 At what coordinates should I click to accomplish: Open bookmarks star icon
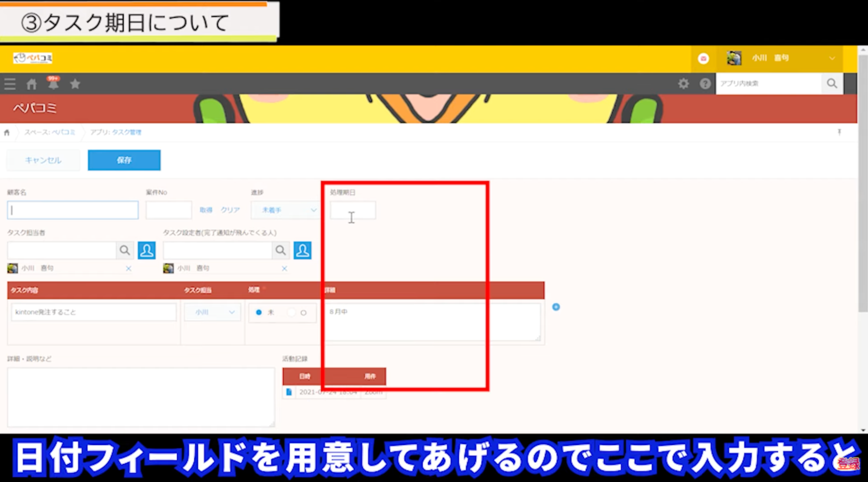click(75, 84)
